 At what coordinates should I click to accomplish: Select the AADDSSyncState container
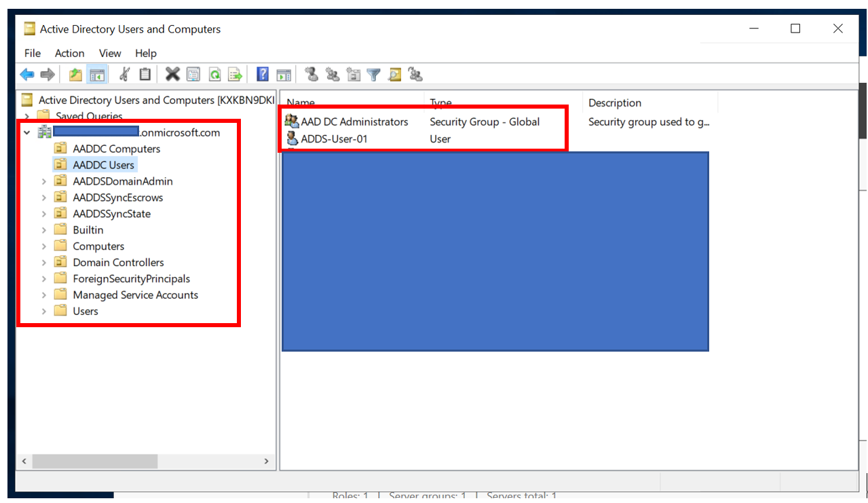pyautogui.click(x=103, y=214)
